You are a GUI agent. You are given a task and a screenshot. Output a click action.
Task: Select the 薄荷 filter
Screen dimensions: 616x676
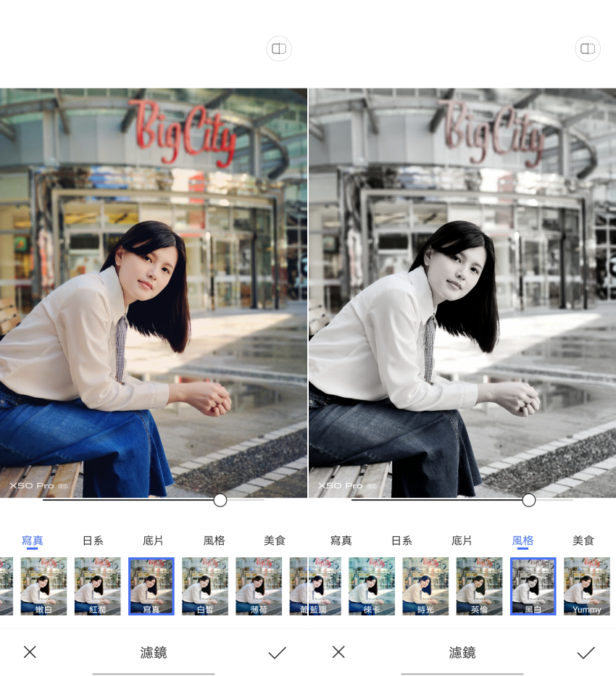(x=259, y=585)
